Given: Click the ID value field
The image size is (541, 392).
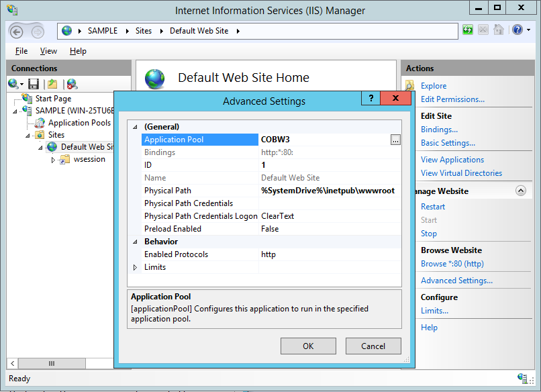Looking at the screenshot, I should coord(330,165).
